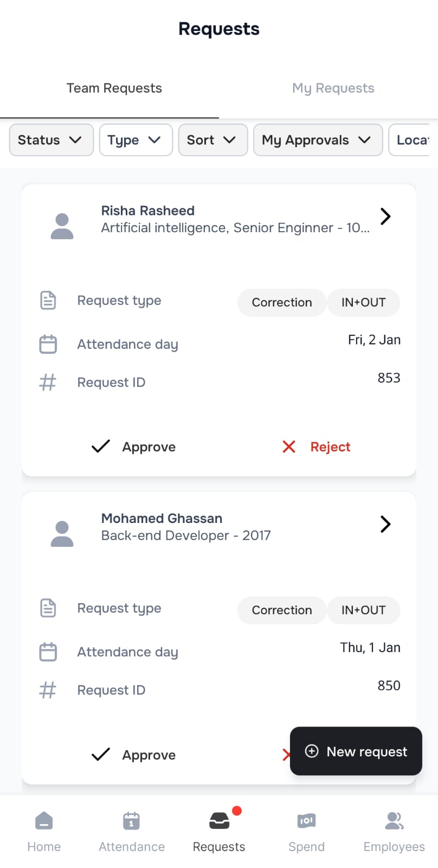The image size is (438, 868).
Task: Expand the Status filter dropdown
Action: click(51, 140)
